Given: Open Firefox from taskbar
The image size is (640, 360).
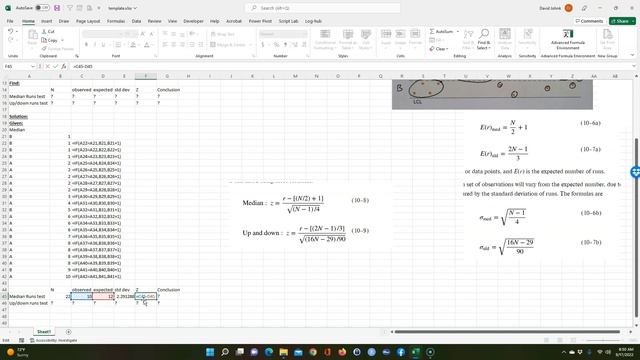Looking at the screenshot, I should (342, 352).
